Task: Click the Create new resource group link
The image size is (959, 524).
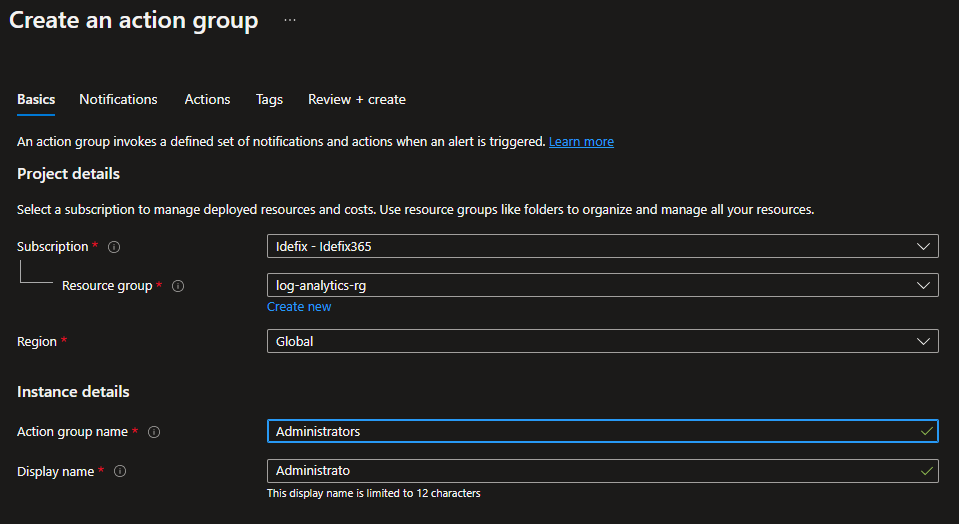Action: tap(299, 307)
